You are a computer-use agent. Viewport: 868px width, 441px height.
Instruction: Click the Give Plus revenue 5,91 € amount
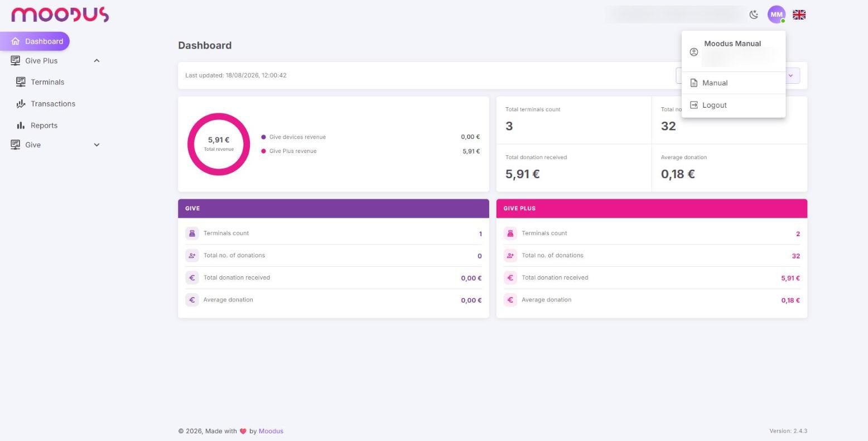click(471, 151)
